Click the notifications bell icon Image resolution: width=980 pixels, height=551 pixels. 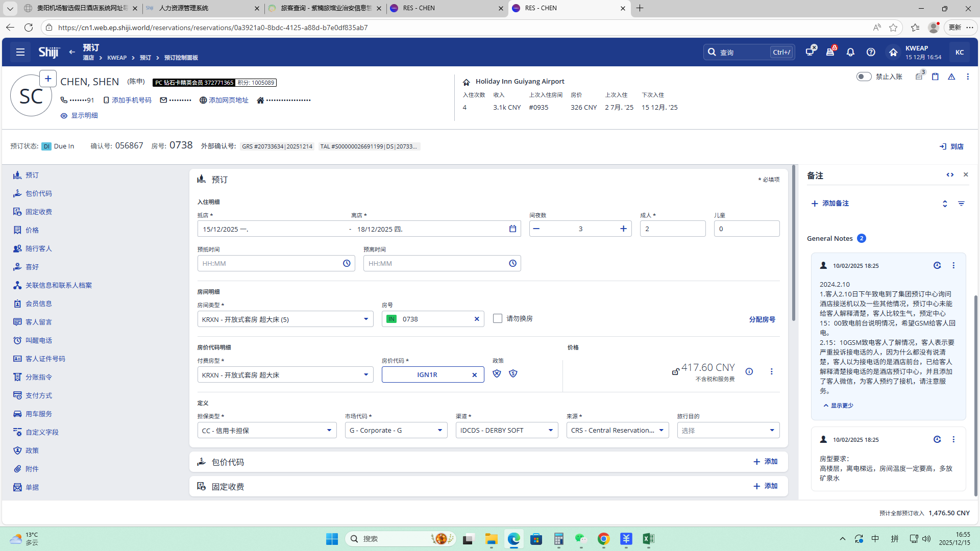[x=850, y=52]
